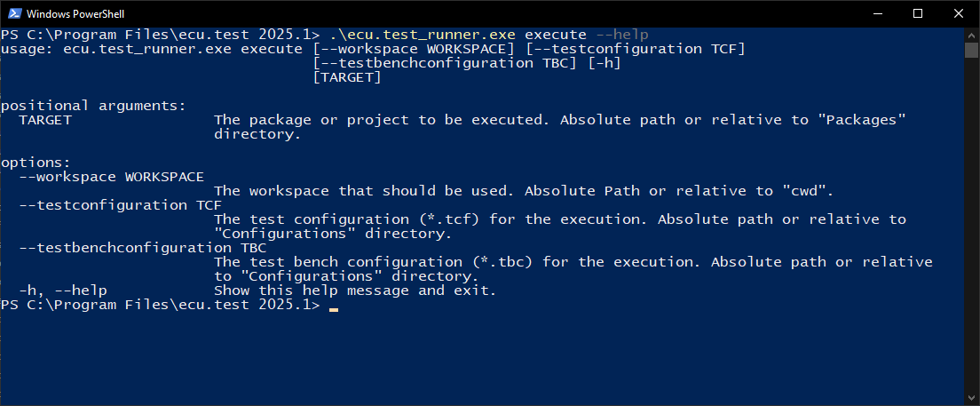Click the "options:" heading text
The height and width of the screenshot is (406, 980).
point(36,163)
